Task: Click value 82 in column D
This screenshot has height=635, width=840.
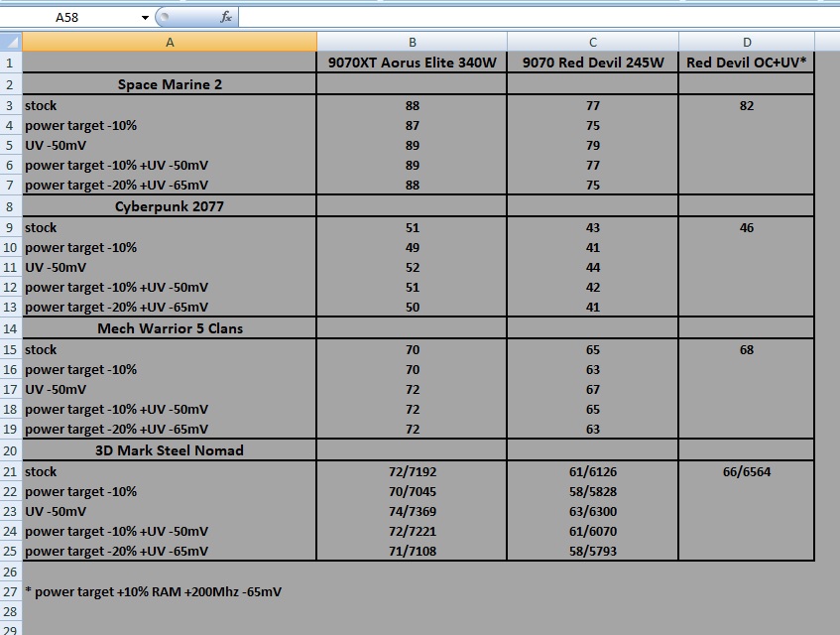Action: [746, 105]
